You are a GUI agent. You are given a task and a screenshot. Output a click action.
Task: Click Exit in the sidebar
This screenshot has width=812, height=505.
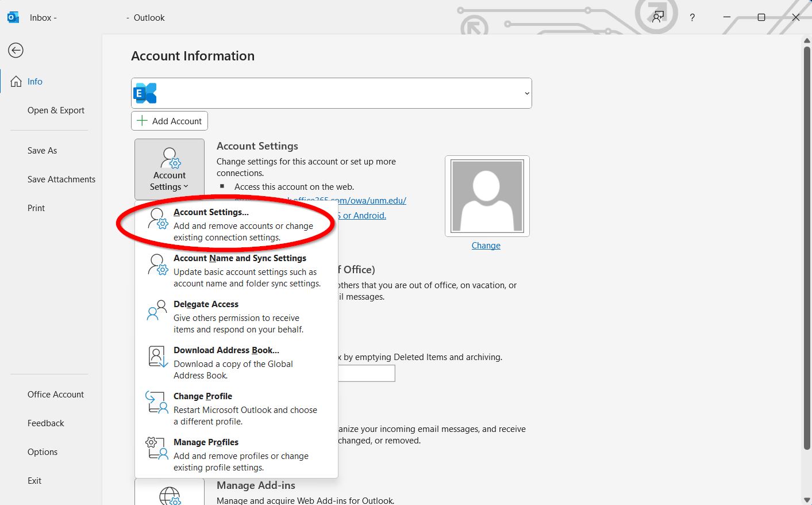click(34, 481)
